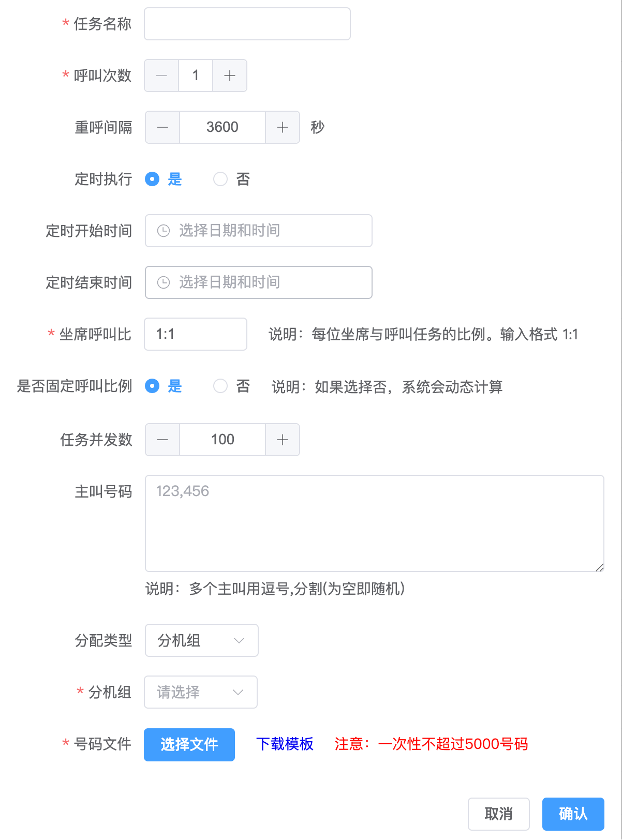Click the 确认 button
Screen dimensions: 622x840
573,814
